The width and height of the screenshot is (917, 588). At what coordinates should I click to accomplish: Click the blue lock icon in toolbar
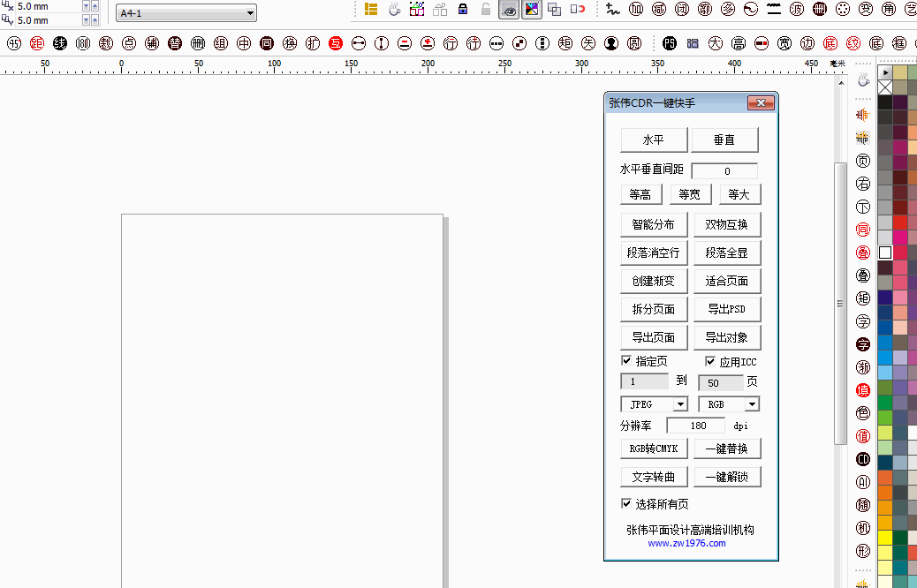coord(463,10)
